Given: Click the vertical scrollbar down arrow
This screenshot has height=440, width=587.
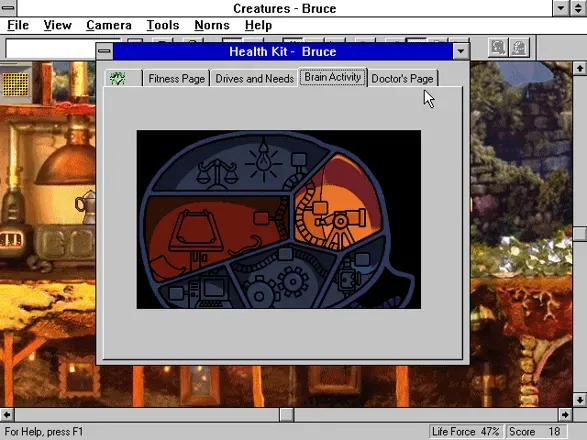Looking at the screenshot, I should pos(580,400).
